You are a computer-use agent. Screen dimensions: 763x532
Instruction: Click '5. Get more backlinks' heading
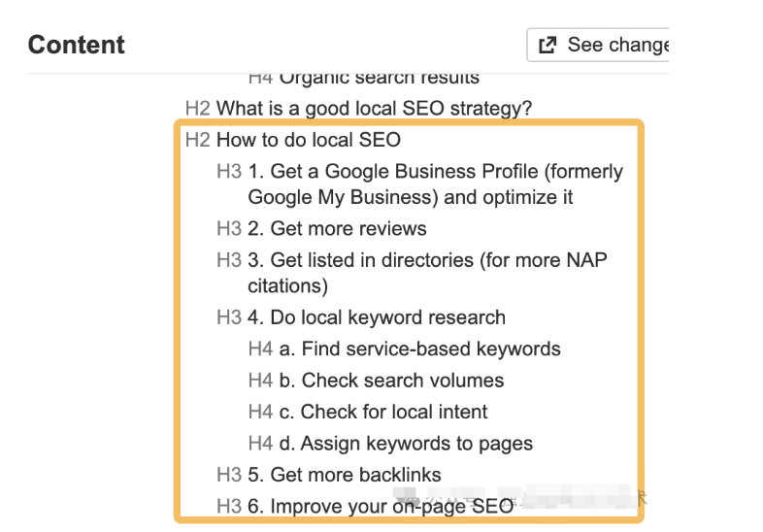345,475
